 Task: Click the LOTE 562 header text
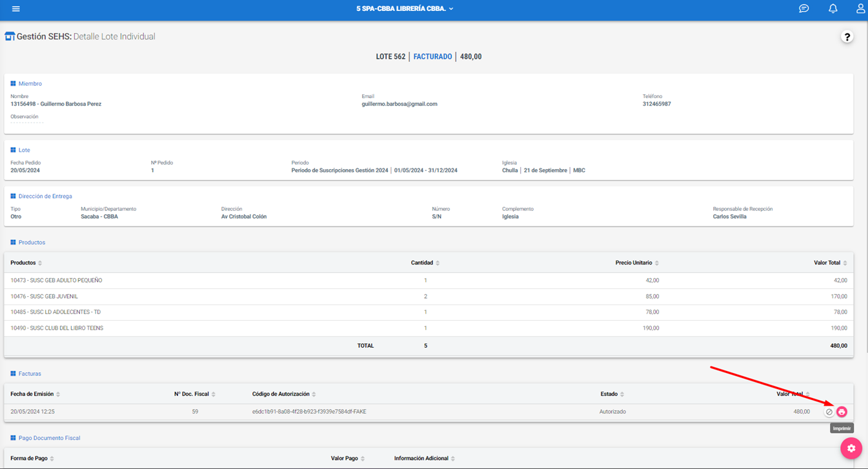pyautogui.click(x=390, y=57)
